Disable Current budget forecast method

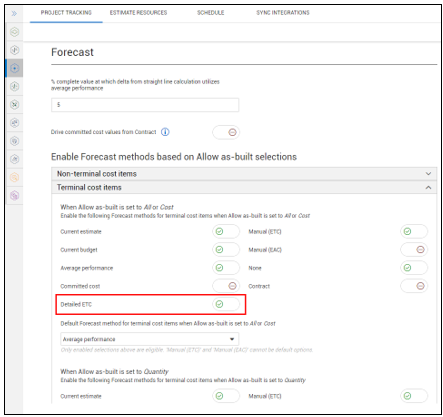tap(226, 250)
